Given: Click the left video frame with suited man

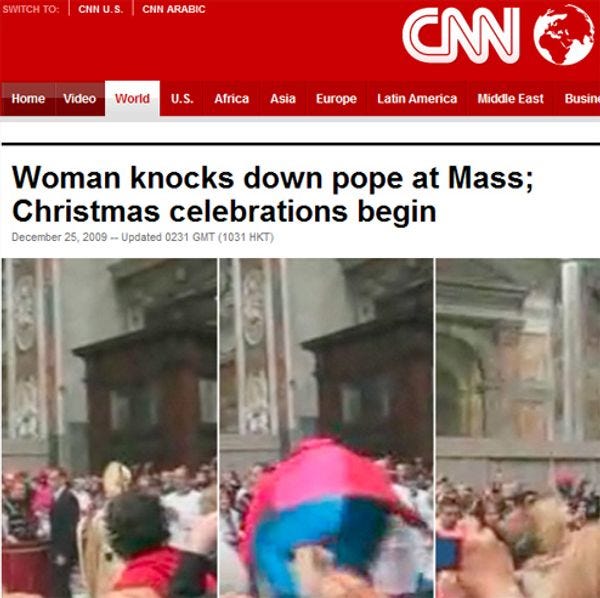Looking at the screenshot, I should coord(109,428).
